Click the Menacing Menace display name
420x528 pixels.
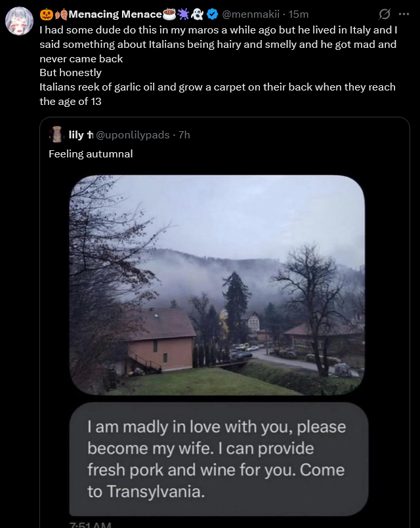[x=115, y=14]
